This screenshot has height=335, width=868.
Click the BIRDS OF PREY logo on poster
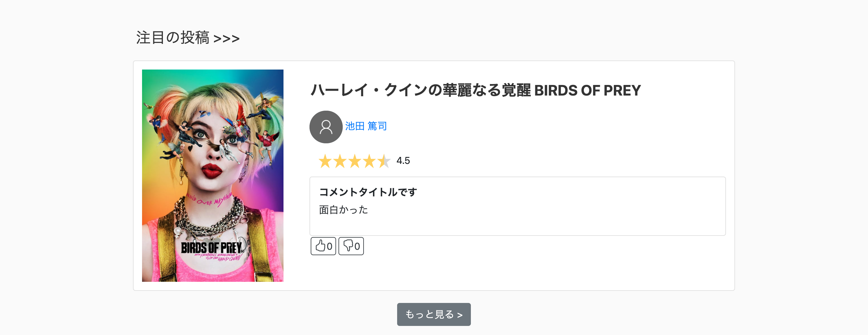212,248
